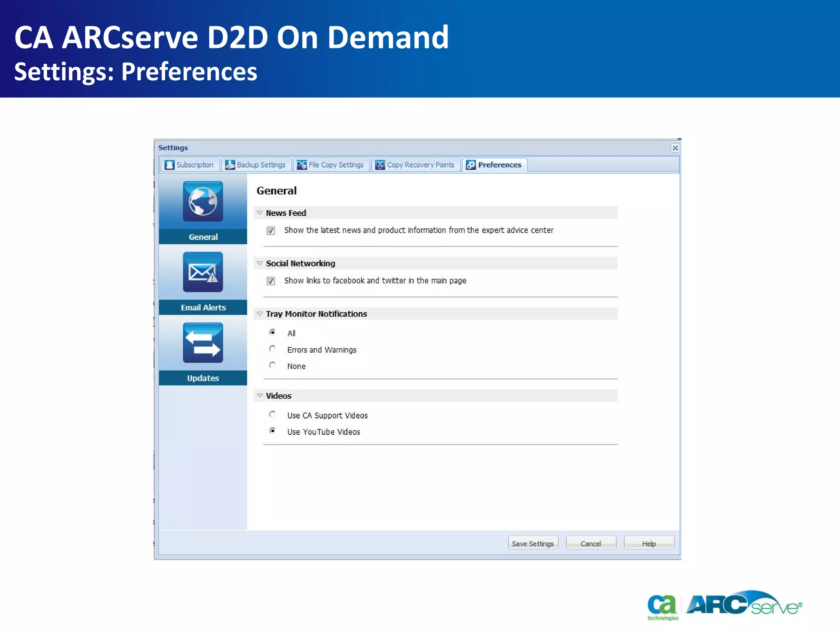Toggle the facebook and twitter links checkbox
Viewport: 840px width, 630px height.
point(271,281)
